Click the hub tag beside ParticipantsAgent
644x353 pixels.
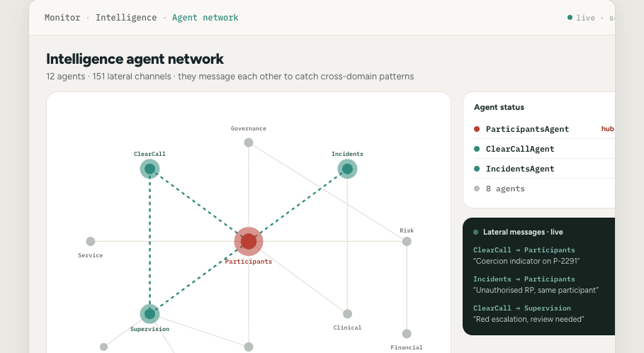[x=607, y=129]
